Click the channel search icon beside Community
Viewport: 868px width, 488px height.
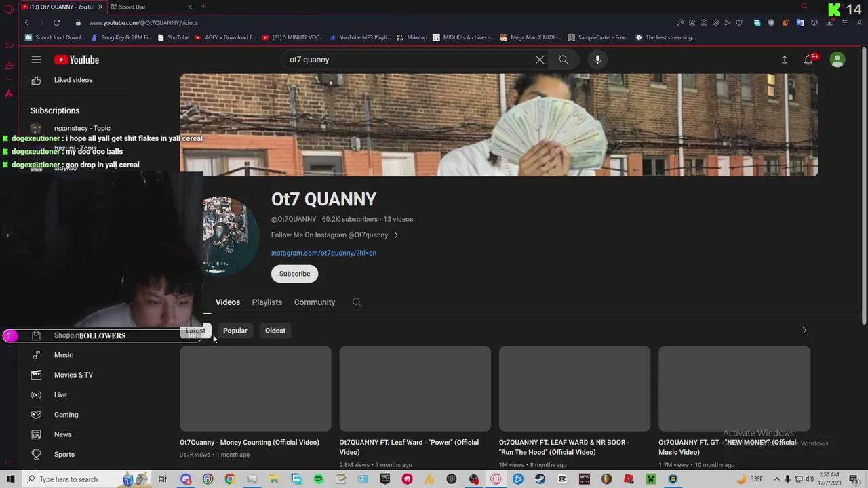357,302
